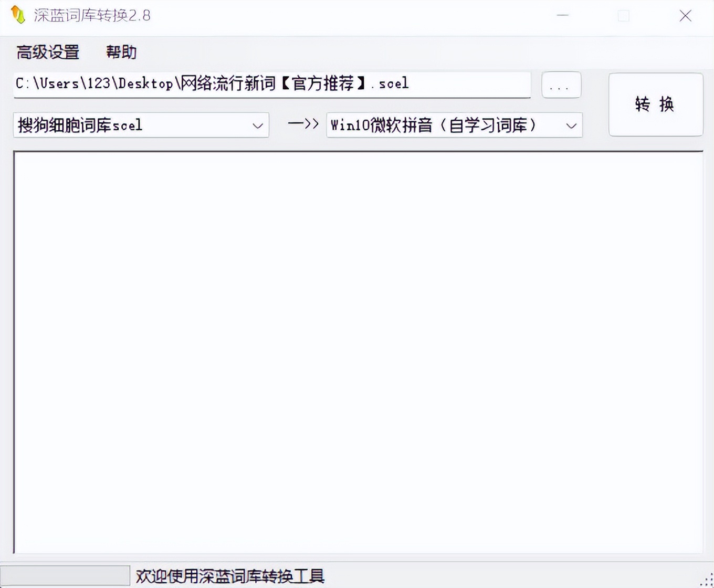Image resolution: width=714 pixels, height=588 pixels.
Task: Open the 高级设置 menu
Action: [x=48, y=52]
